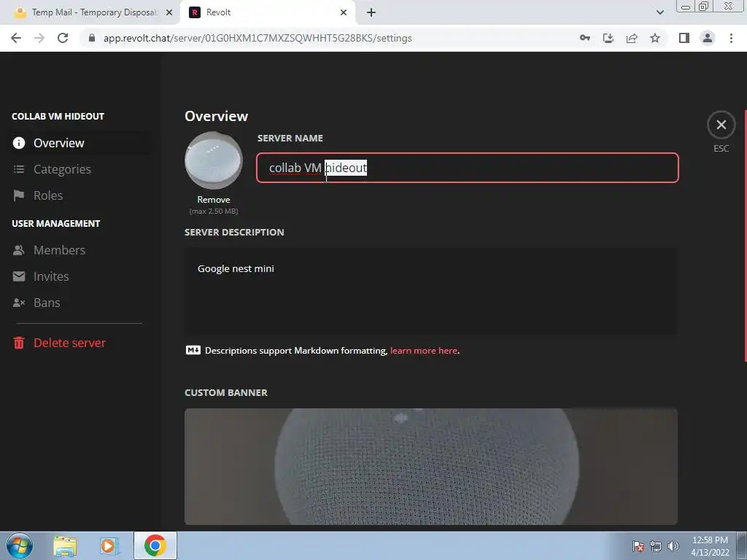The image size is (747, 560).
Task: Click the Bans user-x icon
Action: tap(19, 303)
